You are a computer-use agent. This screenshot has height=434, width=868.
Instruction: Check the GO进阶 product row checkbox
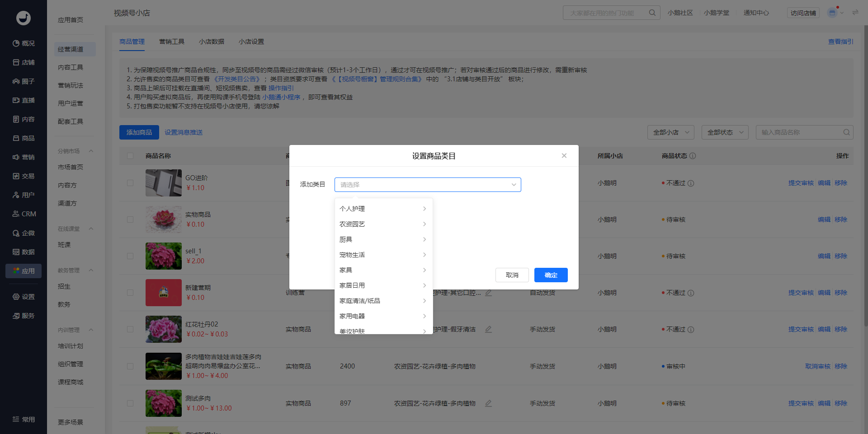tap(130, 183)
